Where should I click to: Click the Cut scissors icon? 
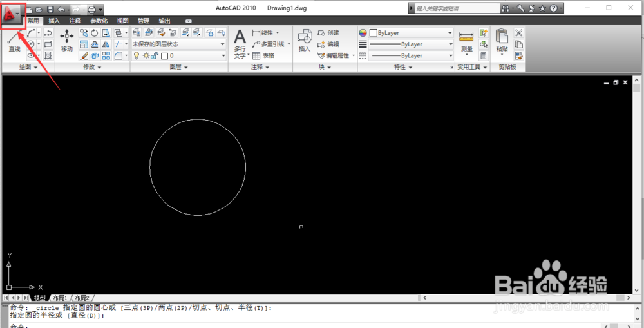coord(518,33)
